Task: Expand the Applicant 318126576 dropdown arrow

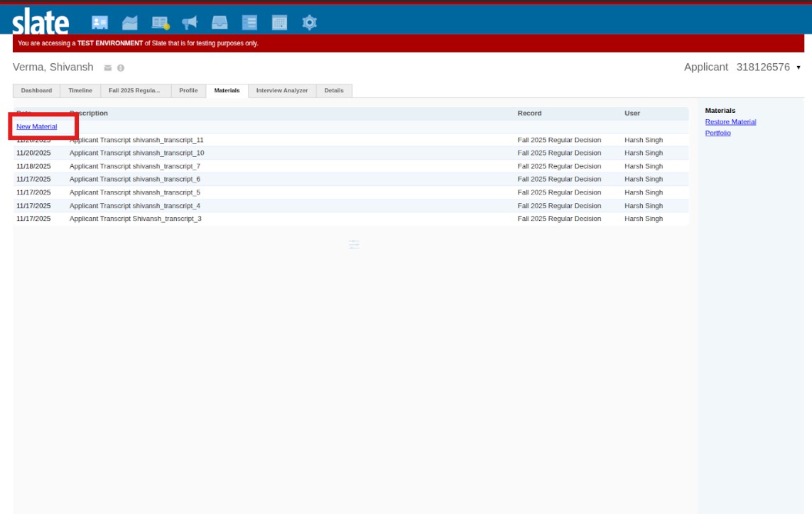Action: [799, 68]
